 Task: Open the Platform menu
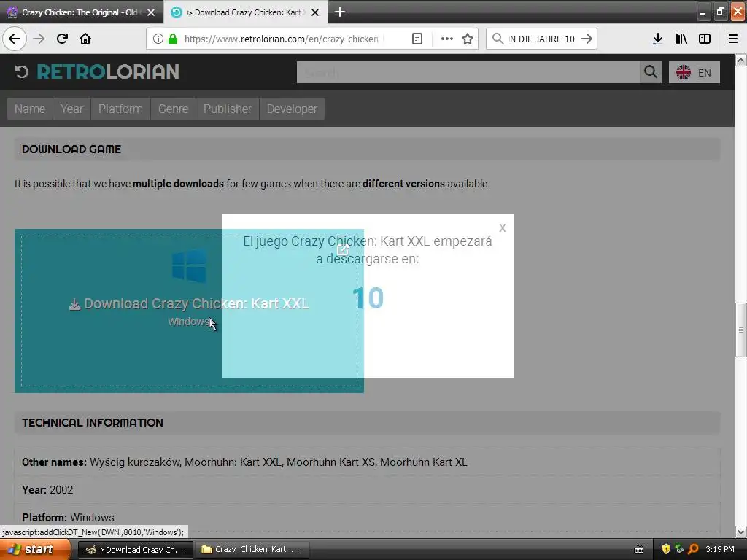(120, 109)
